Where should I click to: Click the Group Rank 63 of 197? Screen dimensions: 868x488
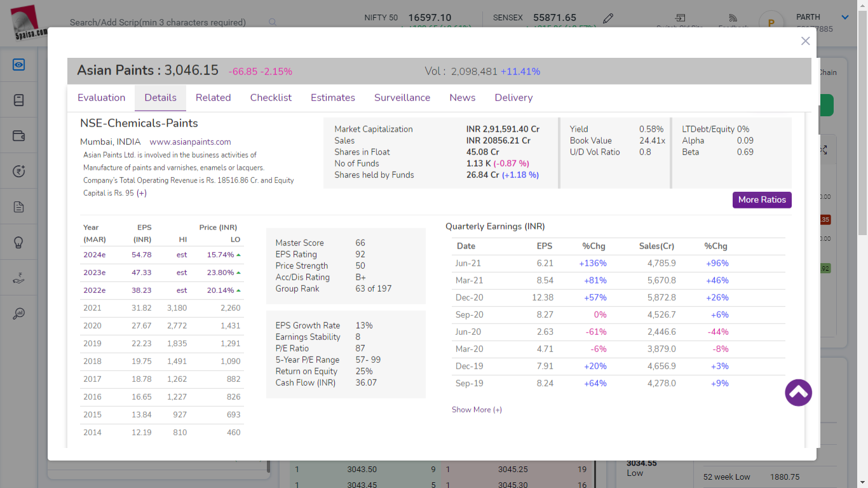(374, 288)
